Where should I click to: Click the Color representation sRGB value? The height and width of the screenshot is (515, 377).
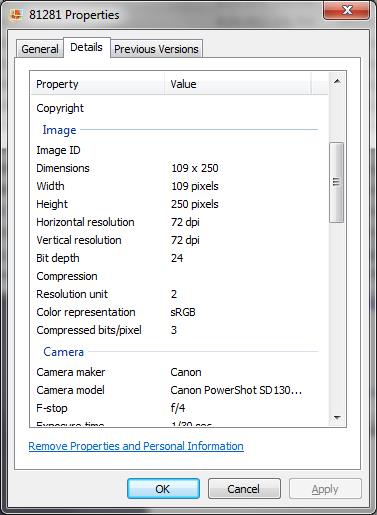coord(183,312)
